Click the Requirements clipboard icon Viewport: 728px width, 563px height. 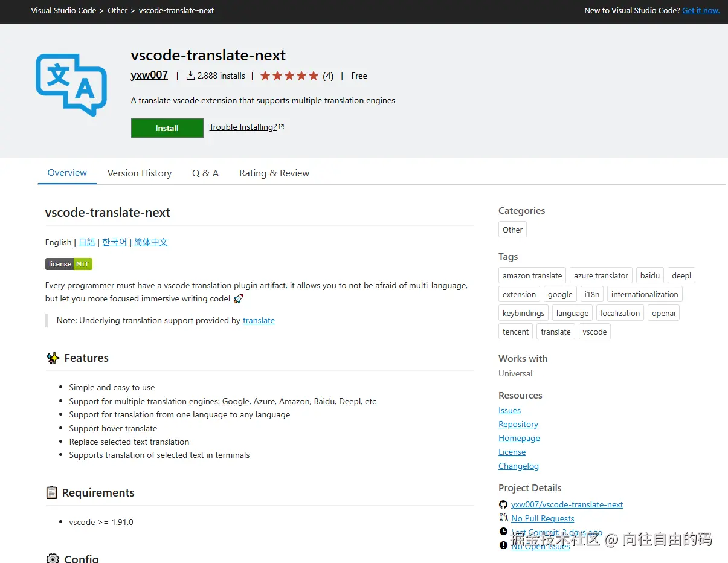[52, 492]
